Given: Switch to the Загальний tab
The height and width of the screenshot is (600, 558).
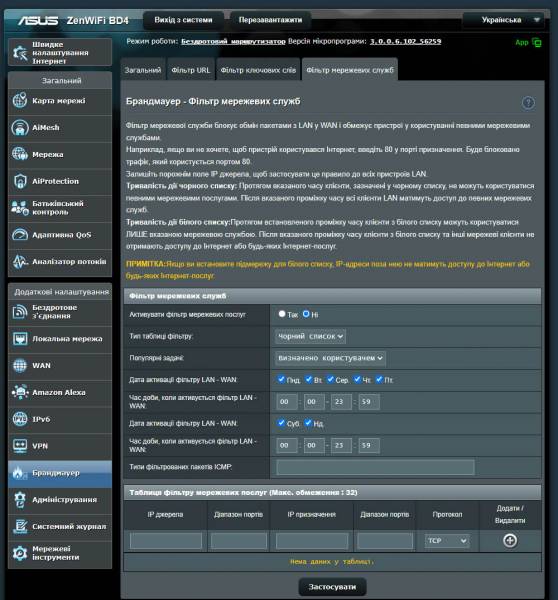Looking at the screenshot, I should pos(143,70).
